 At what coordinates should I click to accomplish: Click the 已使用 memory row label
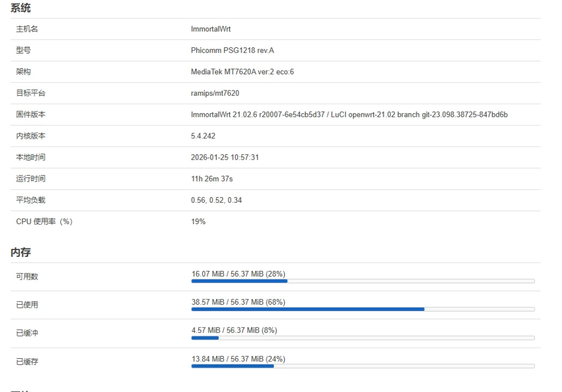(27, 305)
